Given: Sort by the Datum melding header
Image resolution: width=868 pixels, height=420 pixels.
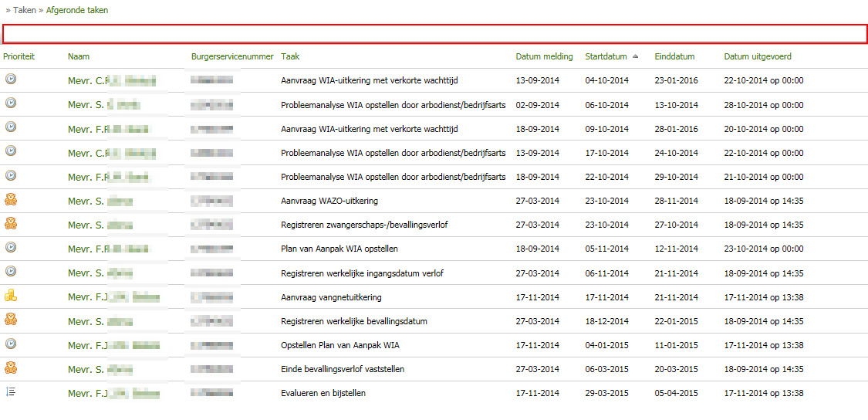Looking at the screenshot, I should [x=544, y=56].
